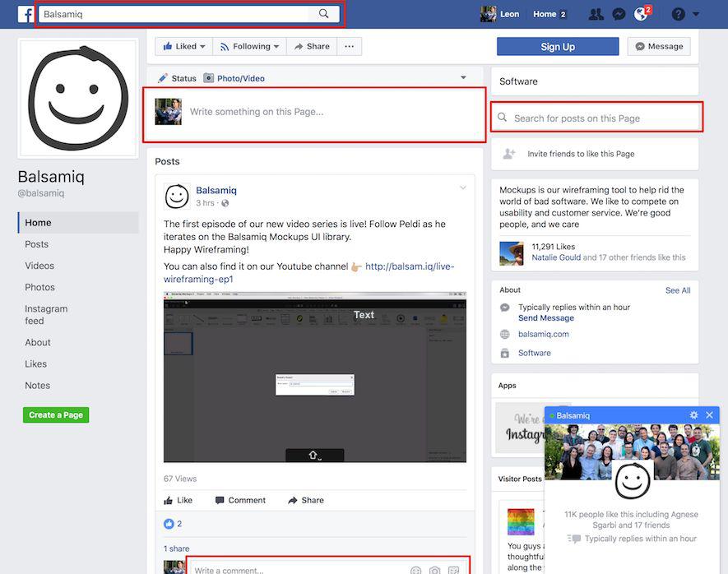Select the Photo/Video composer tab
The width and height of the screenshot is (728, 574).
[234, 78]
